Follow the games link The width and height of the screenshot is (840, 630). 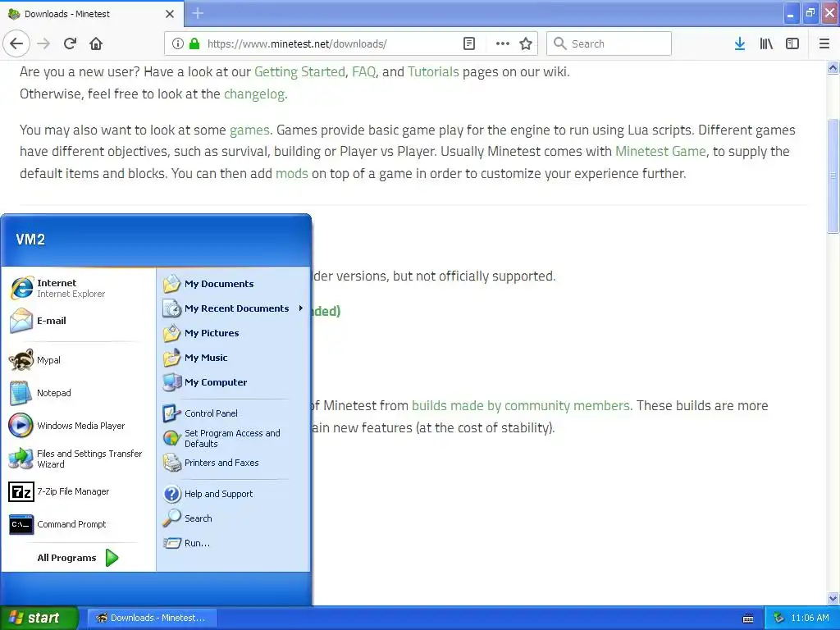249,130
